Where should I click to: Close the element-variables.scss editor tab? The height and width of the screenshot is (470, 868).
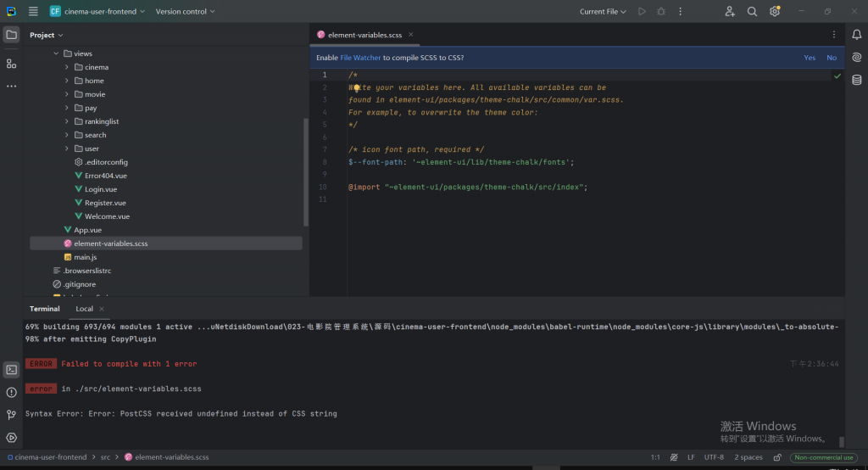pyautogui.click(x=411, y=35)
